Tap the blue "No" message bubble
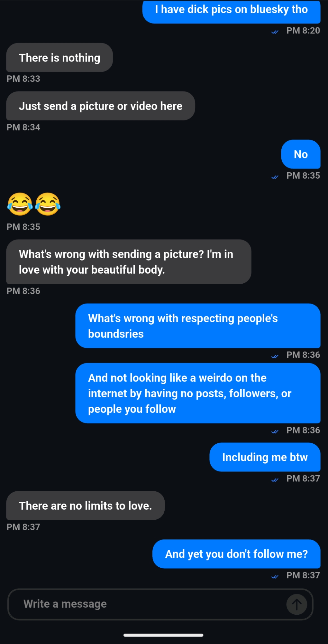Image resolution: width=328 pixels, height=644 pixels. coord(301,154)
